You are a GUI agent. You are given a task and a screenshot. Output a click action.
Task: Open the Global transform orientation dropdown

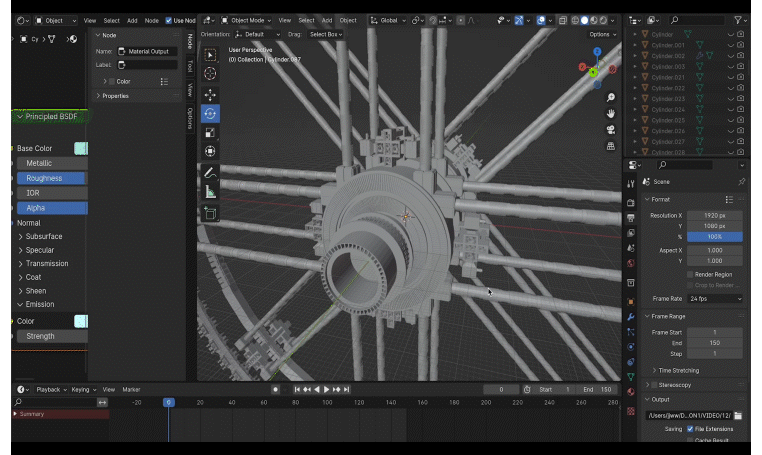[x=388, y=20]
